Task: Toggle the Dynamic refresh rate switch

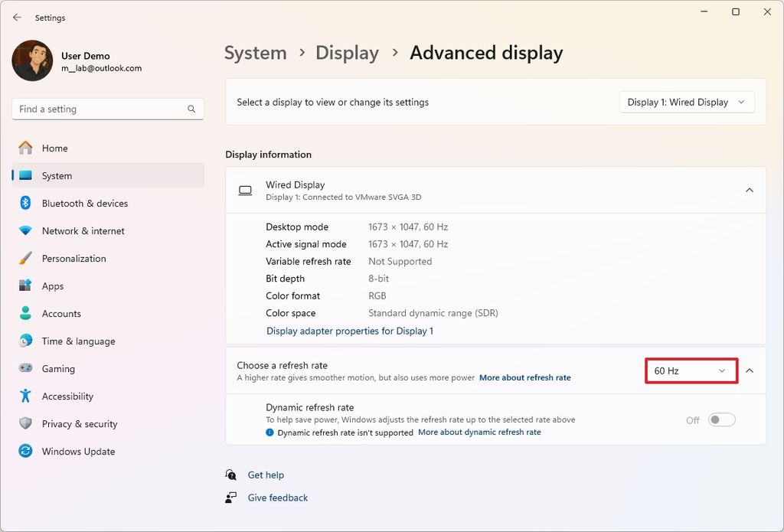Action: [721, 419]
